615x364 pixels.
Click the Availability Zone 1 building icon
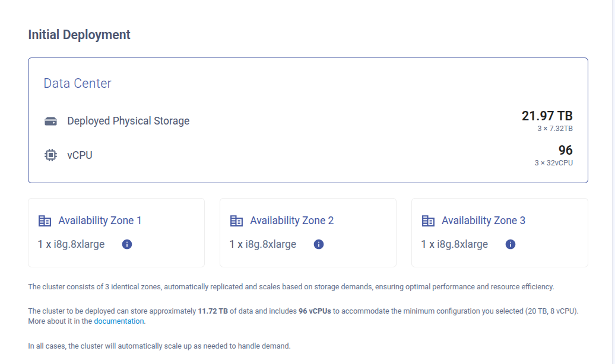pyautogui.click(x=45, y=221)
